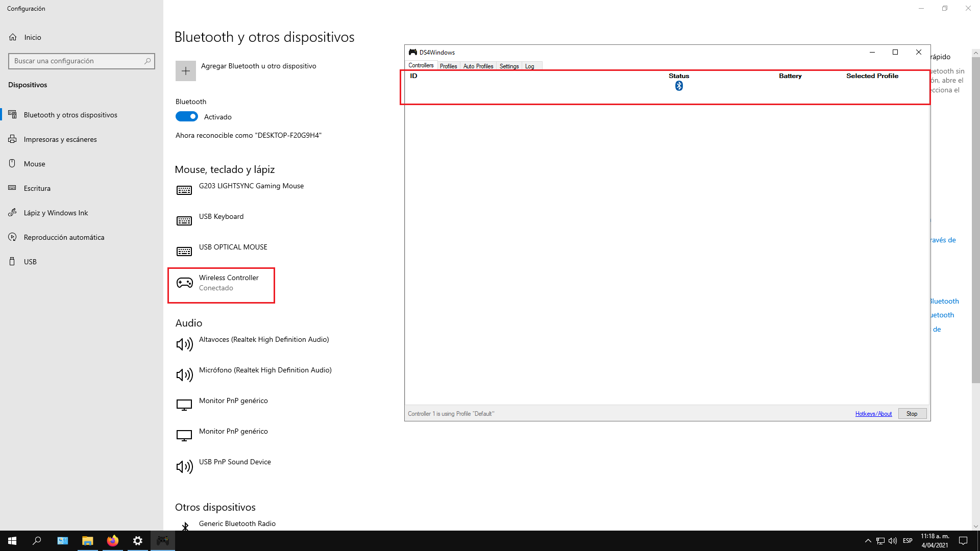Click the network icon in system tray
This screenshot has width=980, height=551.
coord(880,541)
